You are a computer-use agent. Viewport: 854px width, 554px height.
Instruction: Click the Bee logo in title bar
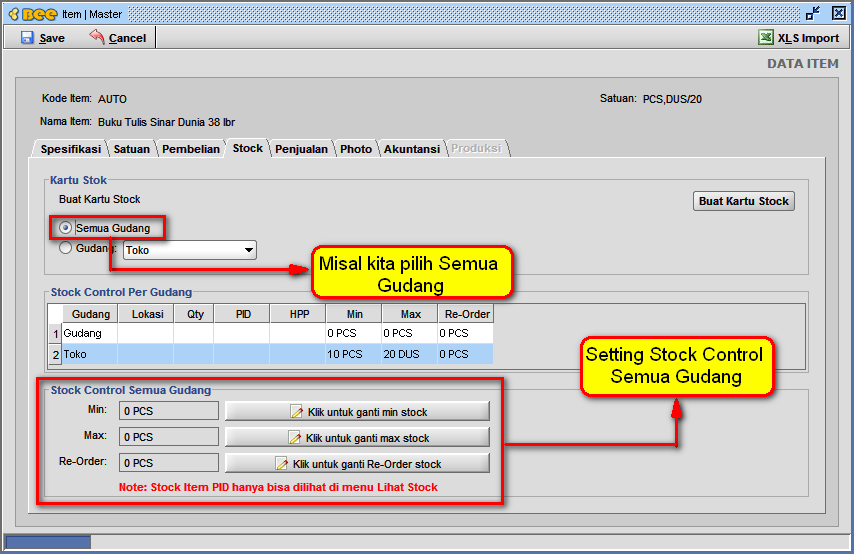33,14
